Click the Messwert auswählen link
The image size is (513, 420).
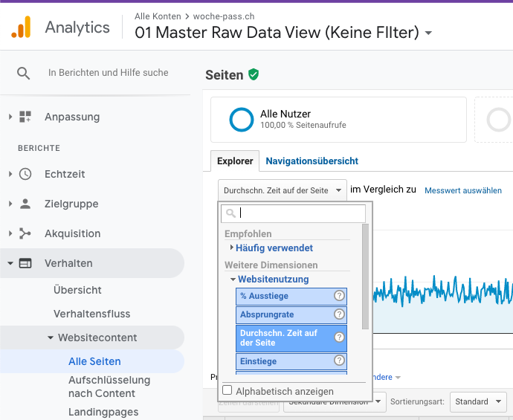(x=463, y=190)
